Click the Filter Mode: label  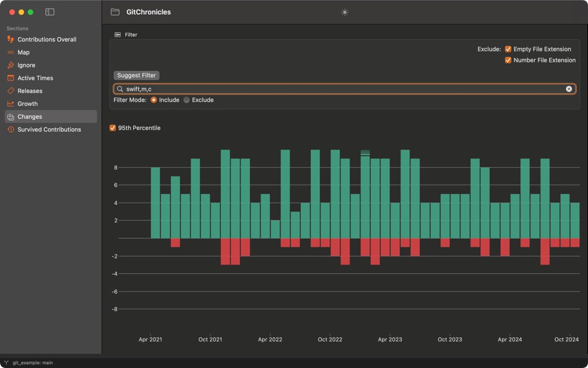pos(130,100)
